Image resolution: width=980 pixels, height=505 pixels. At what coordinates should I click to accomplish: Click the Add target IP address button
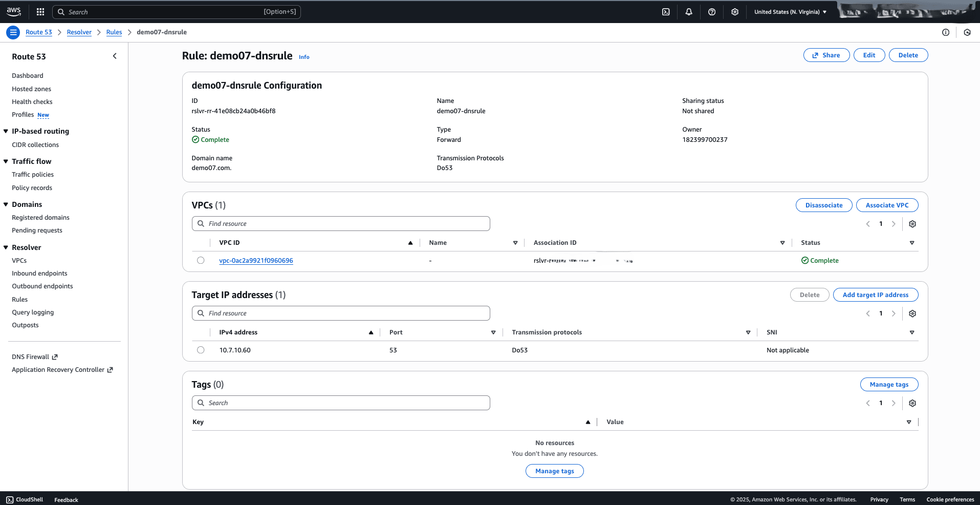pyautogui.click(x=875, y=294)
